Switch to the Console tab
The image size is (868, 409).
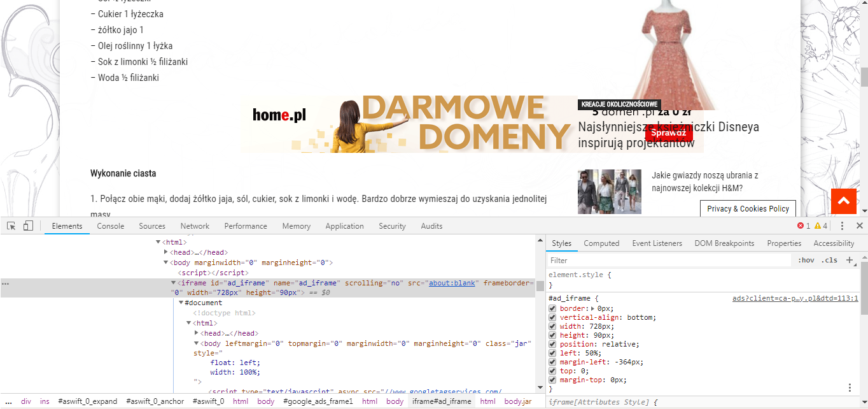[x=111, y=226]
